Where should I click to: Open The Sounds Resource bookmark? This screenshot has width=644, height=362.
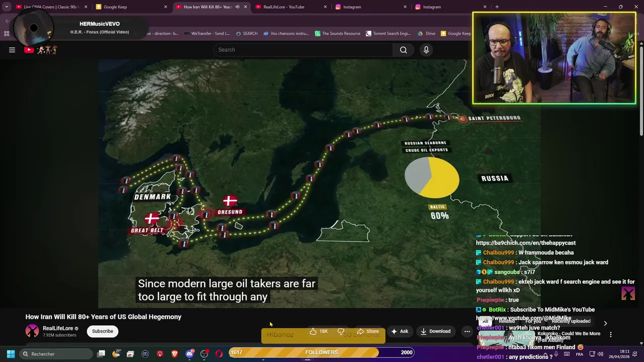click(338, 34)
